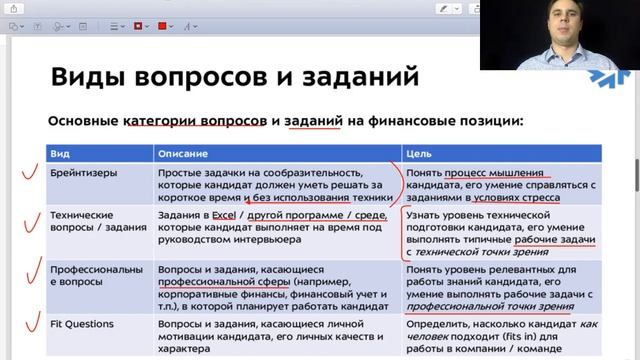
Task: Open the highlight color dropdown arrow
Action: (457, 9)
